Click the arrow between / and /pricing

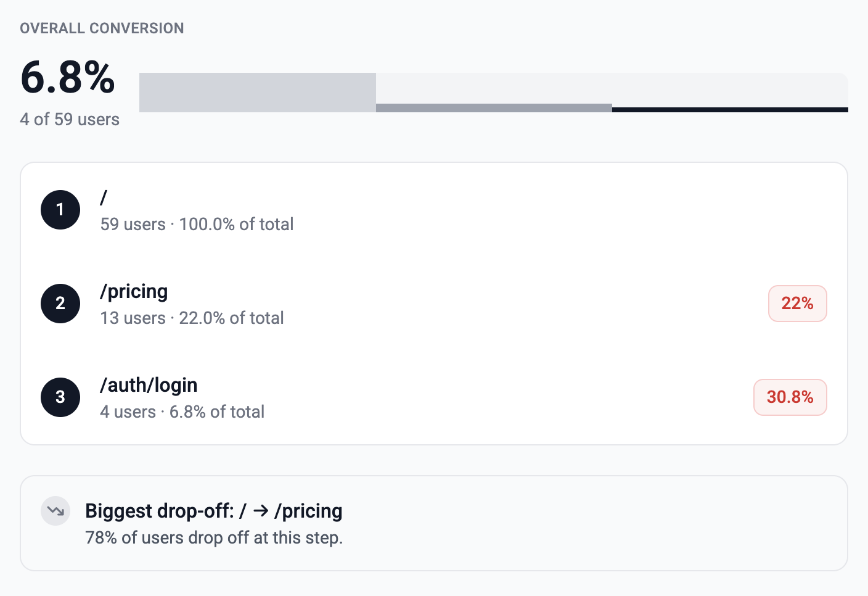tap(261, 511)
